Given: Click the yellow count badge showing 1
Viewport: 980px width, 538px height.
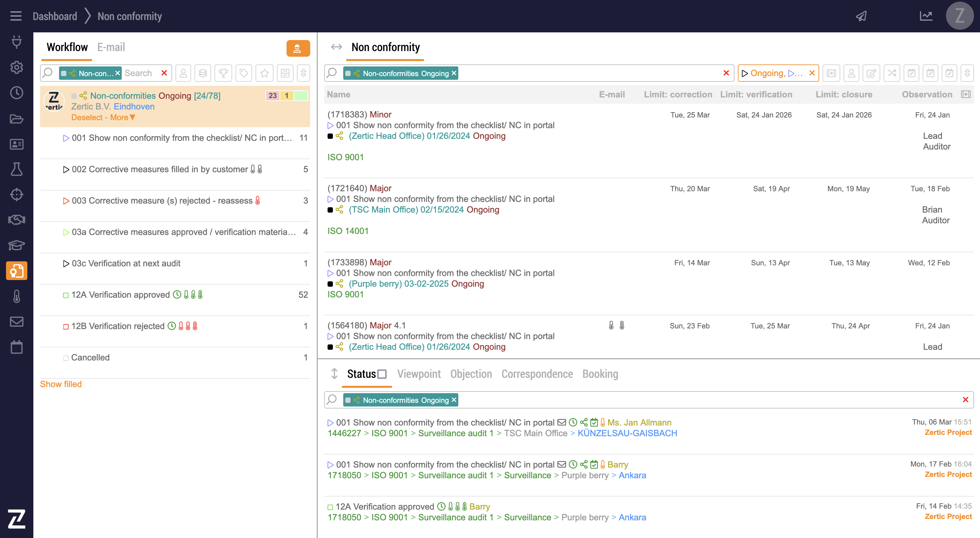Looking at the screenshot, I should point(287,95).
